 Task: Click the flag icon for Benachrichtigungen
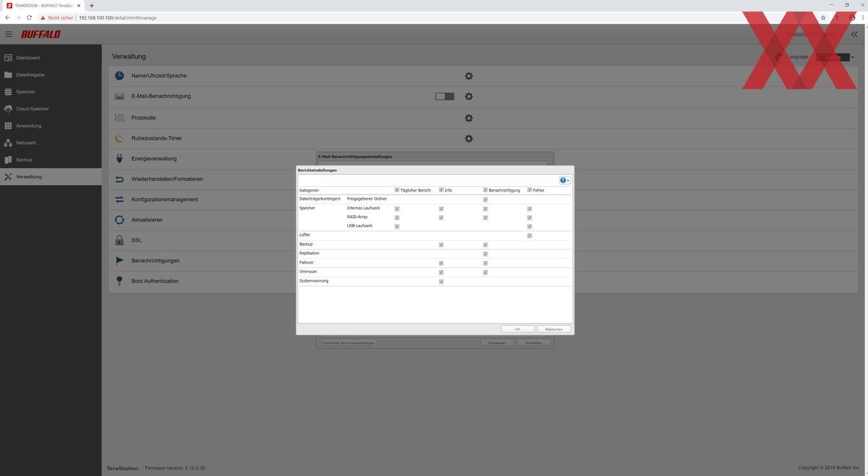coord(119,261)
